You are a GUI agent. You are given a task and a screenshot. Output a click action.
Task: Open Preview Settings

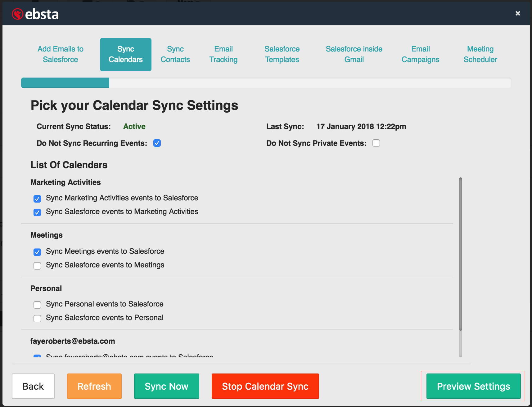473,386
